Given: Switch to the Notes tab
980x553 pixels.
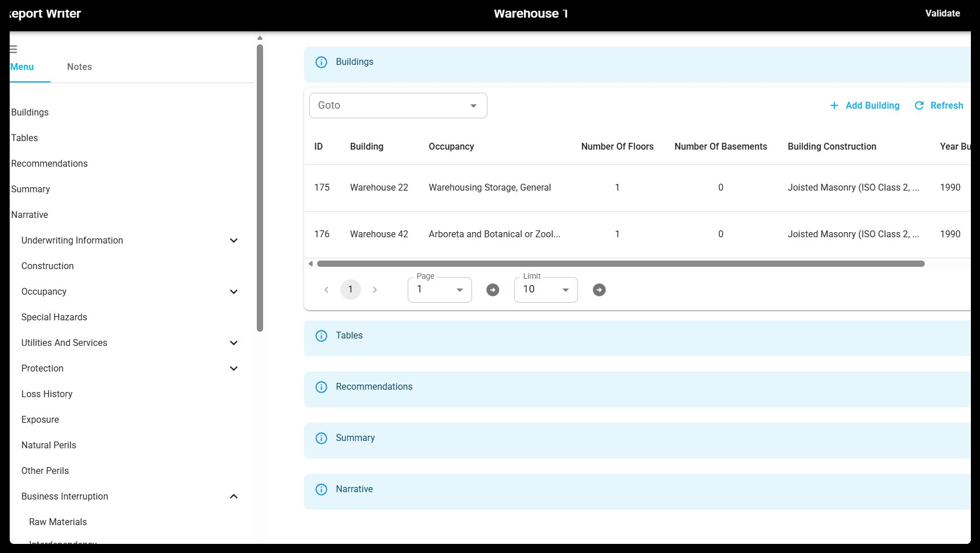Looking at the screenshot, I should (79, 67).
